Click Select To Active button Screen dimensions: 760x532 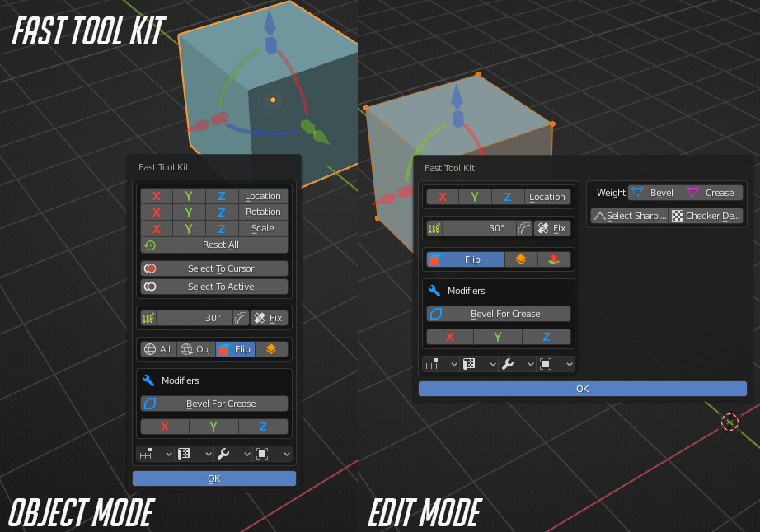[x=214, y=287]
